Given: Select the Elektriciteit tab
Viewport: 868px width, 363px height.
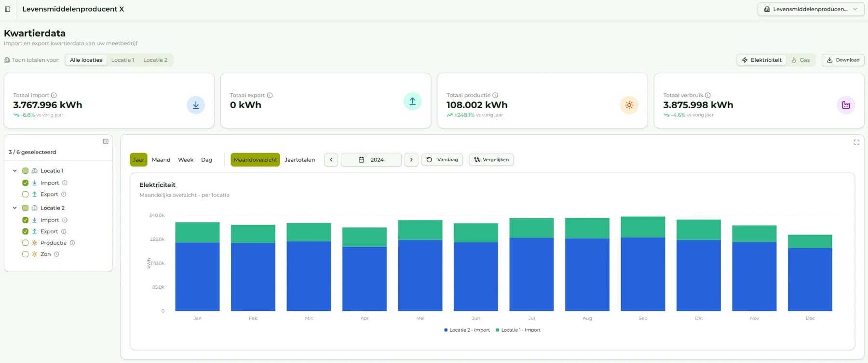Looking at the screenshot, I should 761,60.
